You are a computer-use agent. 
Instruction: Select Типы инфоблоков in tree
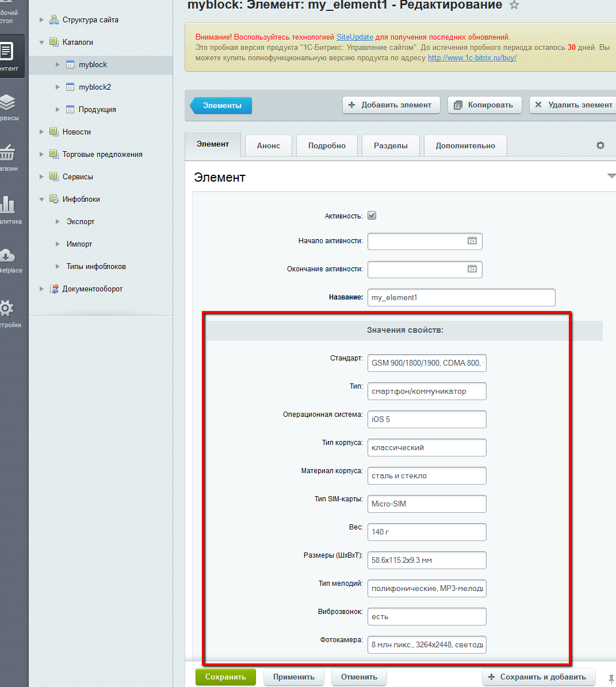click(96, 266)
